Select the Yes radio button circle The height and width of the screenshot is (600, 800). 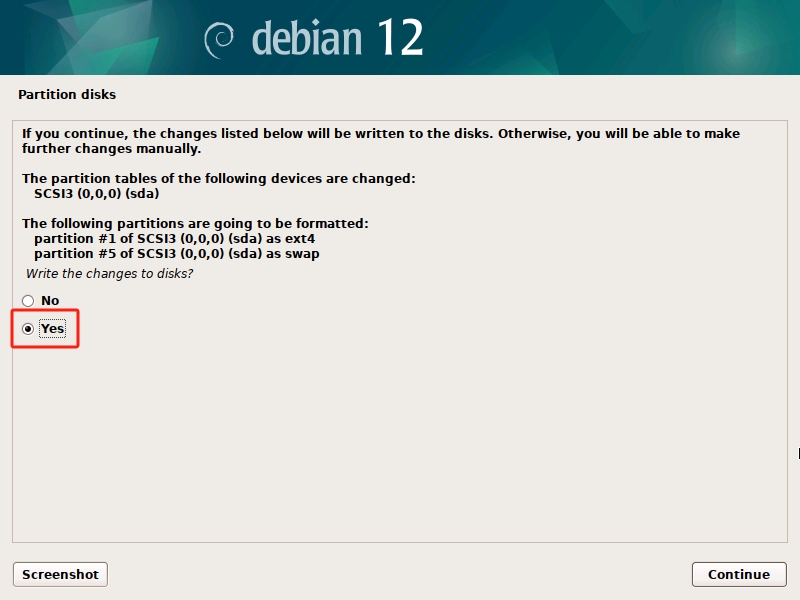point(28,329)
